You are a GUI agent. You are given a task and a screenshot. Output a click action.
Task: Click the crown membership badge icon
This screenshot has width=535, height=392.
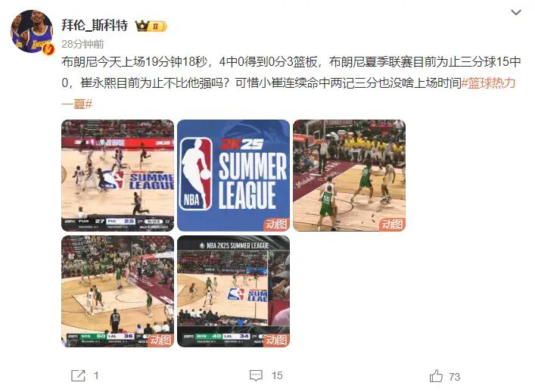151,26
